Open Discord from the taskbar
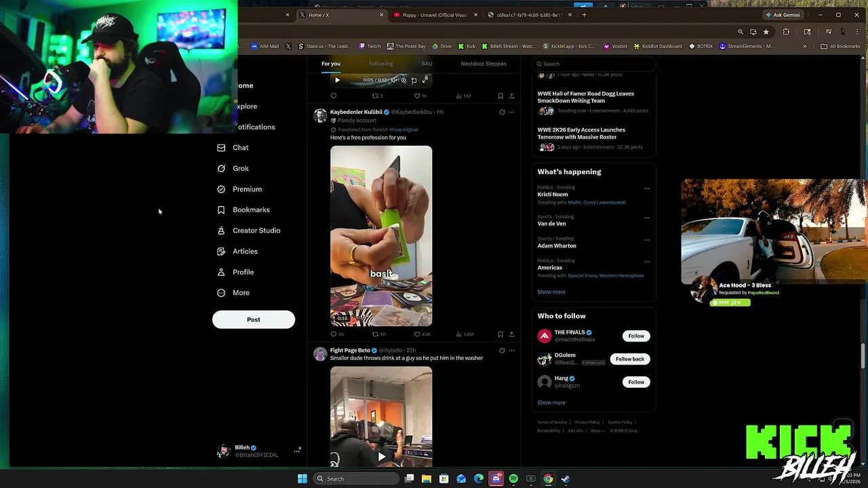Image resolution: width=868 pixels, height=488 pixels. point(496,479)
